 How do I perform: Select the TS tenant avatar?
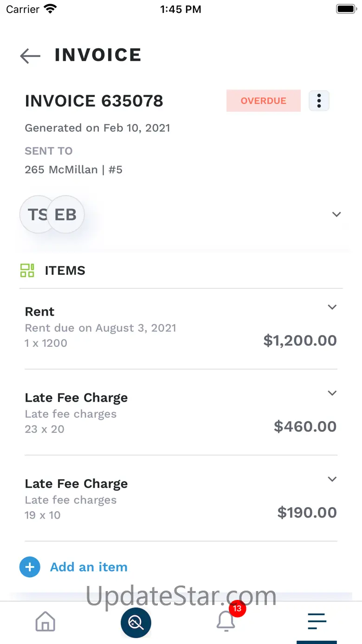pyautogui.click(x=34, y=215)
